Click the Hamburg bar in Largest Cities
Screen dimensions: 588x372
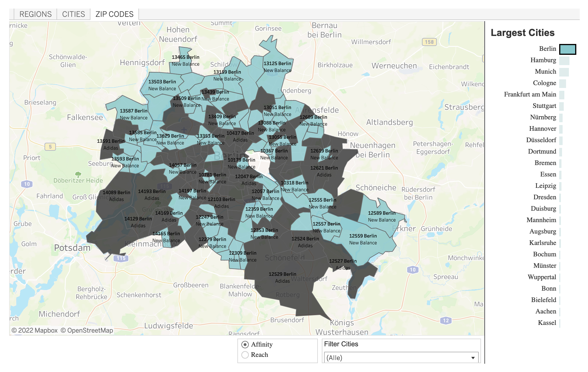564,61
